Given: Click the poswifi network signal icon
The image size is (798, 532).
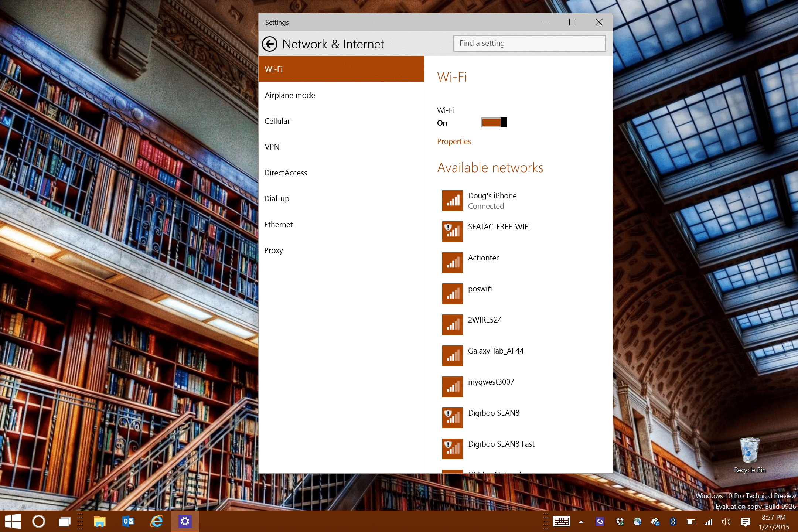Looking at the screenshot, I should click(452, 294).
